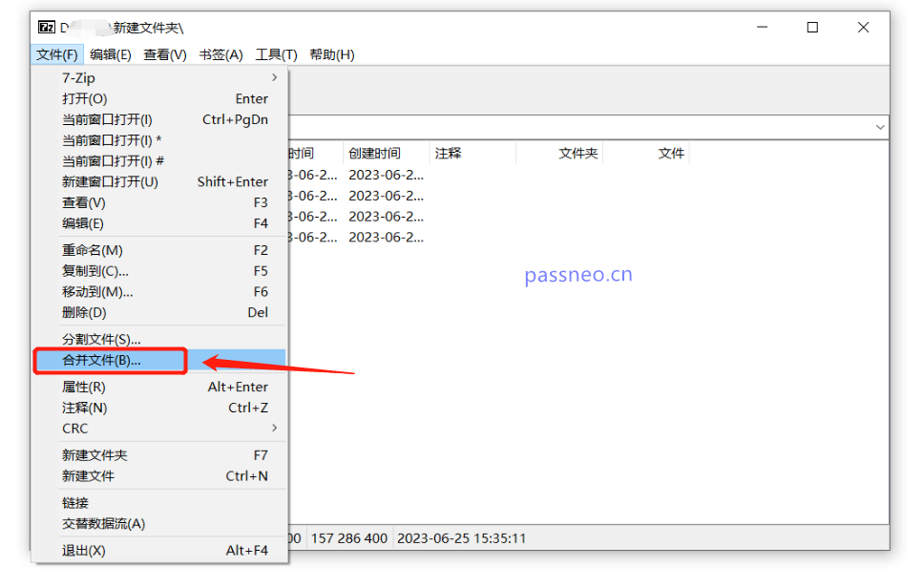Click the 7z icon in the title bar

pos(47,27)
